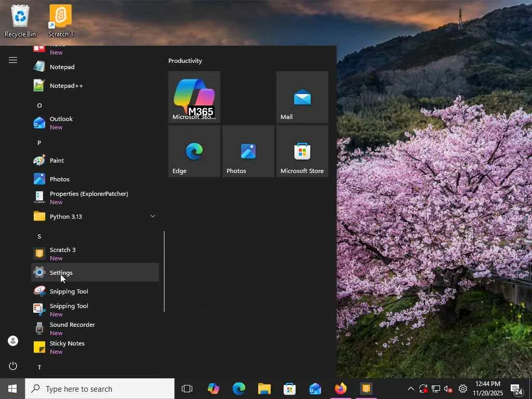532x399 pixels.
Task: Click the sync update tray icon
Action: 423,389
